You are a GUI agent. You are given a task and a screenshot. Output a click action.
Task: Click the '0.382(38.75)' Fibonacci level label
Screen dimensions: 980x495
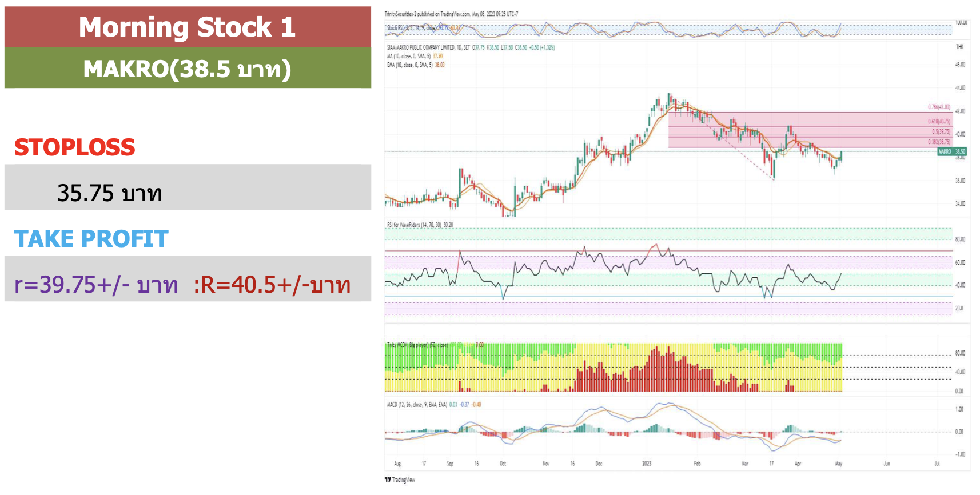(x=939, y=142)
